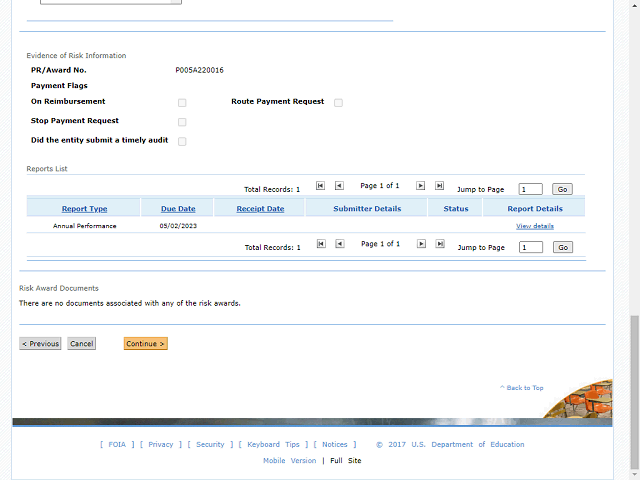Cancel the risk award form
Image resolution: width=640 pixels, height=480 pixels.
(82, 344)
